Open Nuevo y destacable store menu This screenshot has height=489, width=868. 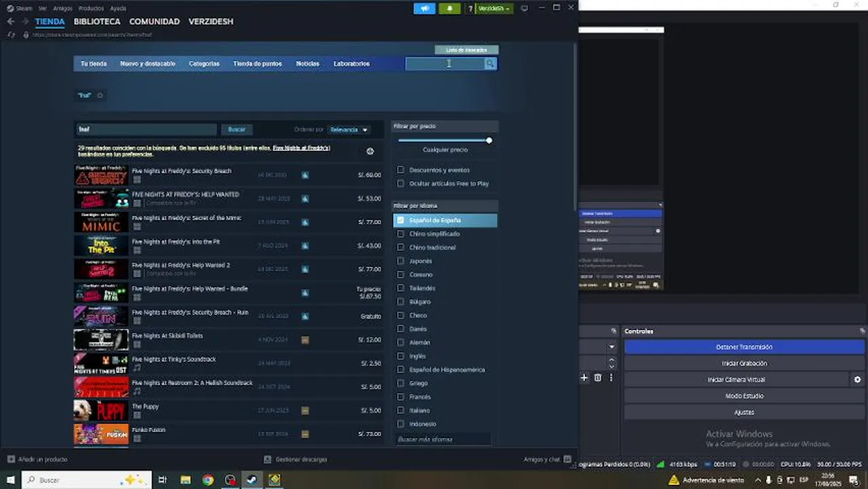147,64
